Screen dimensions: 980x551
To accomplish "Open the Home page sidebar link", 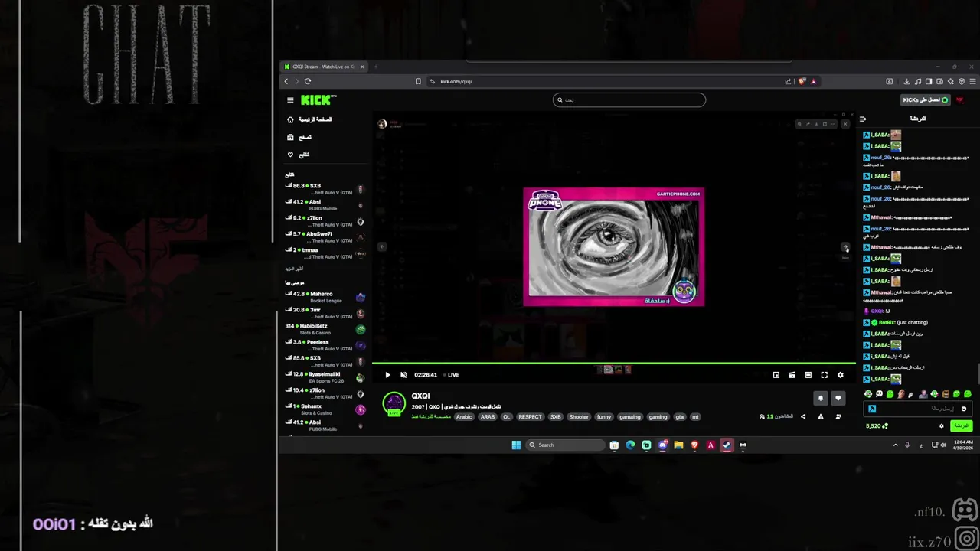I will tap(309, 119).
